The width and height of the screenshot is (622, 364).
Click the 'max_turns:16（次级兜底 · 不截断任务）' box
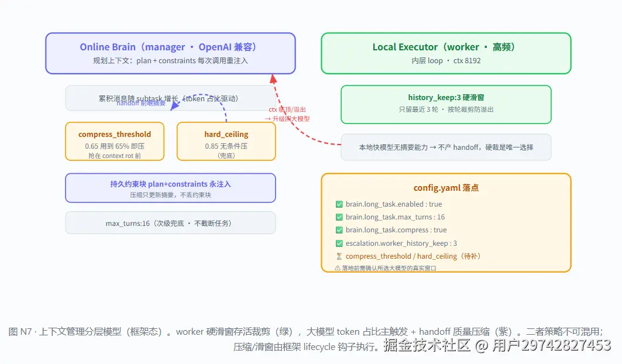(171, 223)
